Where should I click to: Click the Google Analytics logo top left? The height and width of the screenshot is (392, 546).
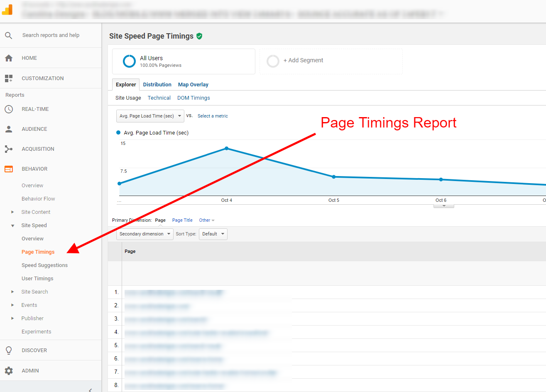coord(7,9)
